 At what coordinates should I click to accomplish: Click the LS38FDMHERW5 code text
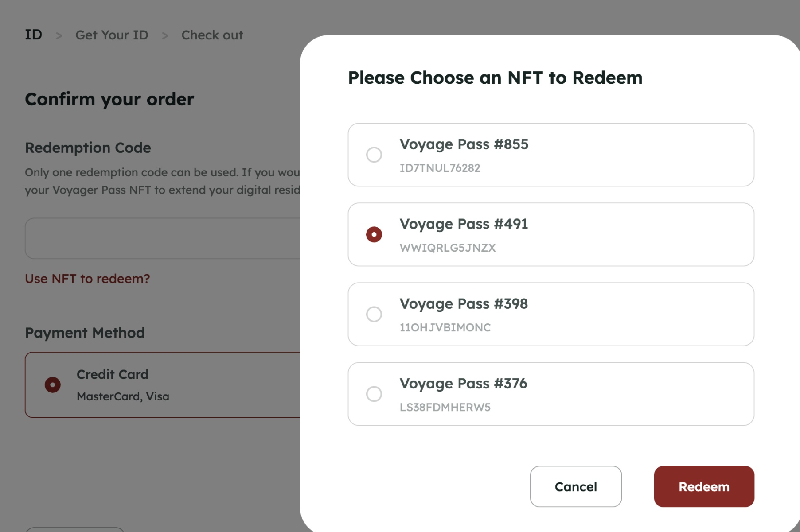(445, 407)
